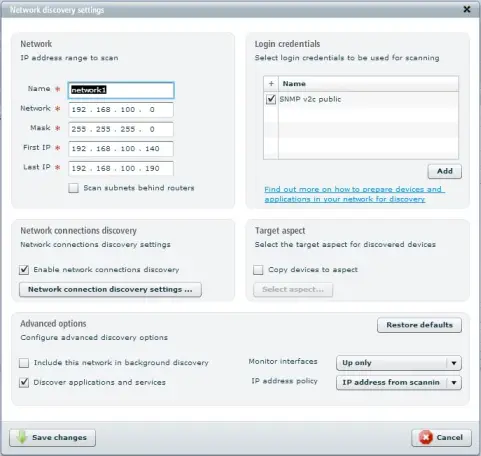This screenshot has width=481, height=456.
Task: Click the Login credentials heading
Action: coord(287,44)
